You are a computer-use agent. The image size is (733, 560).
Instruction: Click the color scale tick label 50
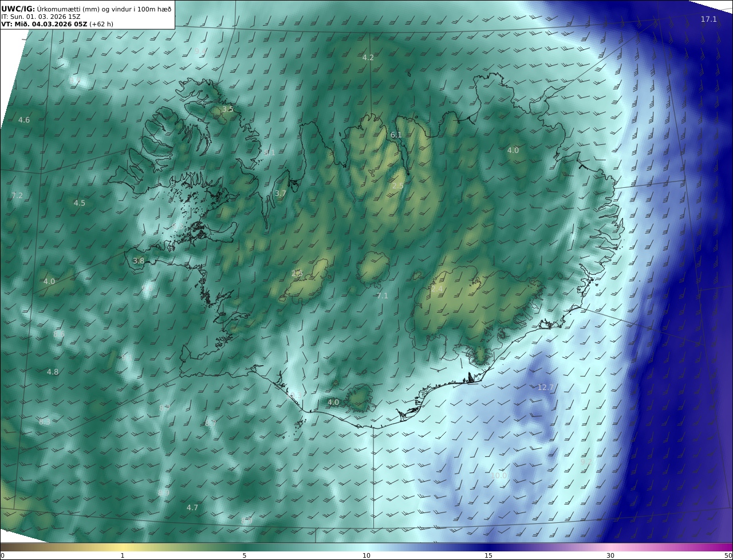(728, 555)
